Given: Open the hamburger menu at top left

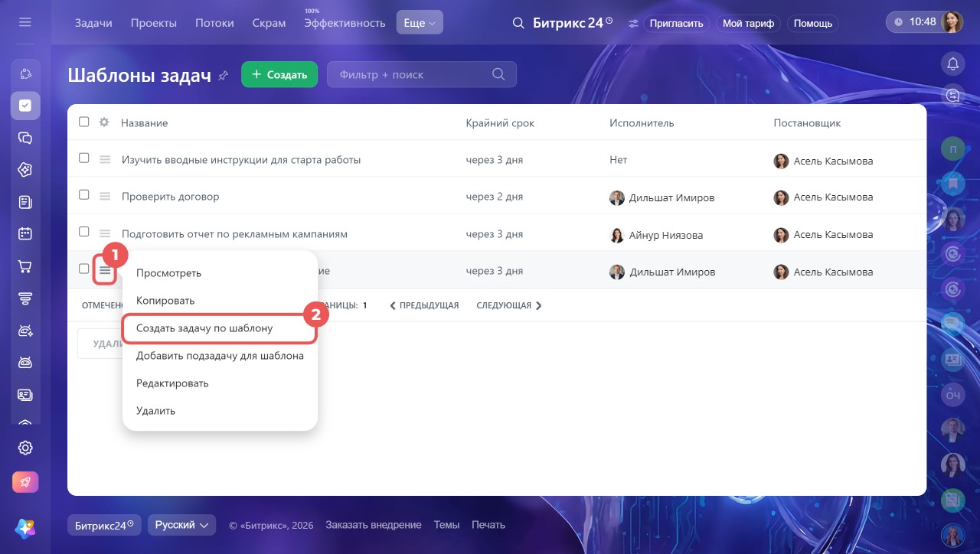Looking at the screenshot, I should click(25, 23).
